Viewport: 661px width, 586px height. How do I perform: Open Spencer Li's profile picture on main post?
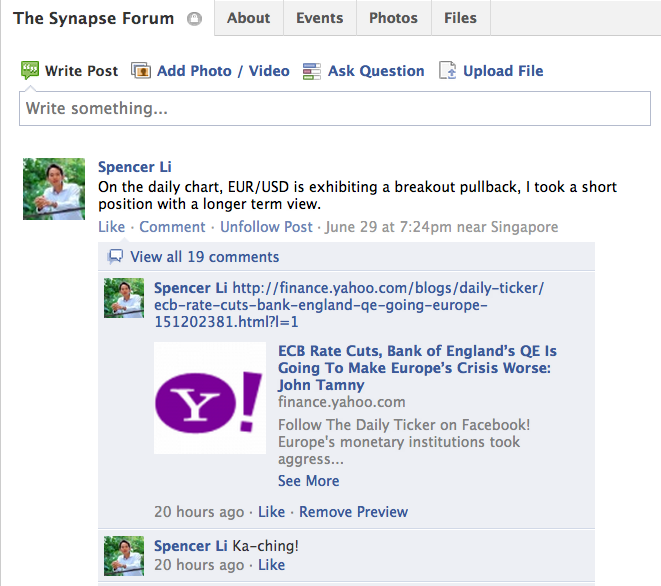tap(54, 189)
